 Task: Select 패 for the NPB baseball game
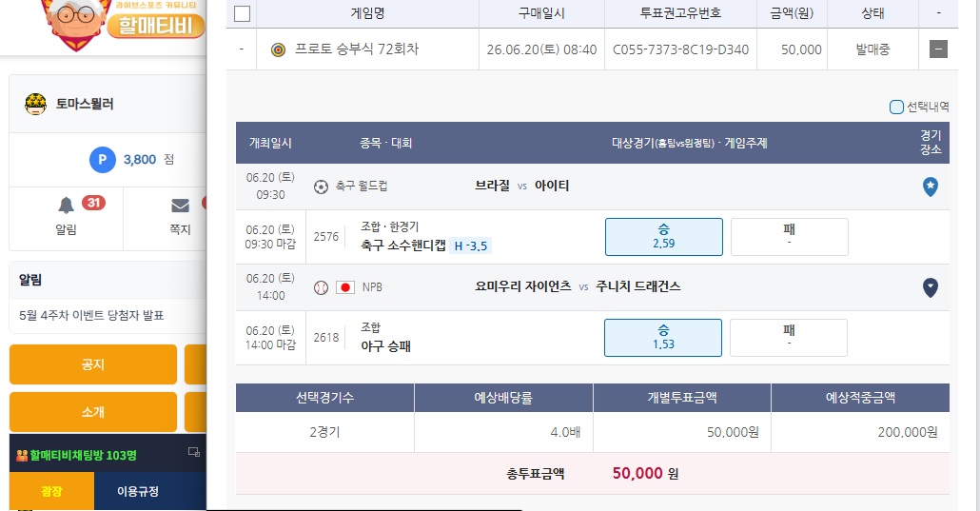click(x=789, y=338)
